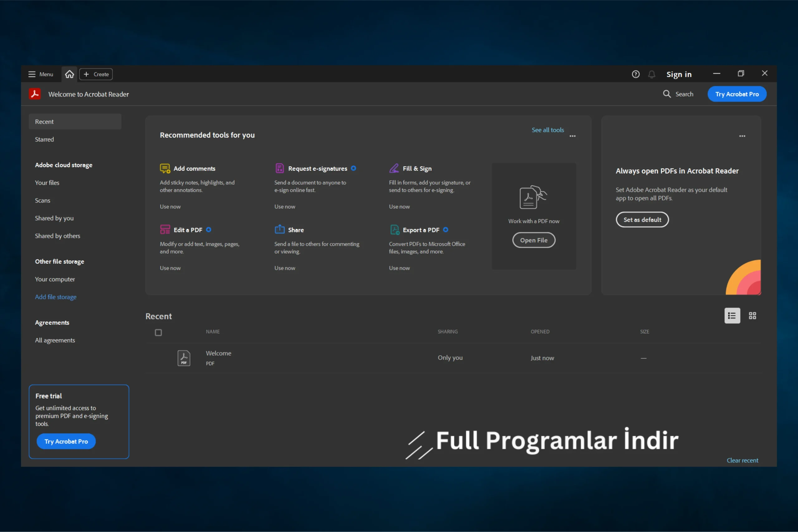
Task: Open the Welcome file name
Action: point(219,353)
